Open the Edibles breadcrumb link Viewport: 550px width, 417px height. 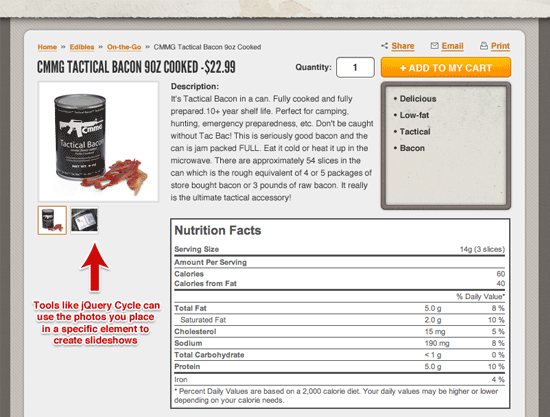(x=82, y=47)
